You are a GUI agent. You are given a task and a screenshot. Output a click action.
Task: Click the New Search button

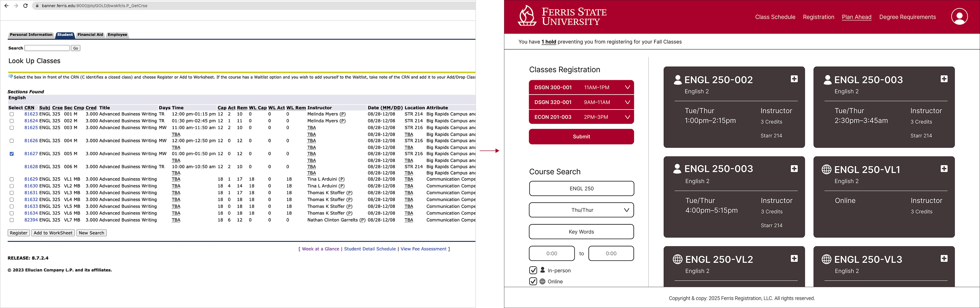tap(91, 233)
